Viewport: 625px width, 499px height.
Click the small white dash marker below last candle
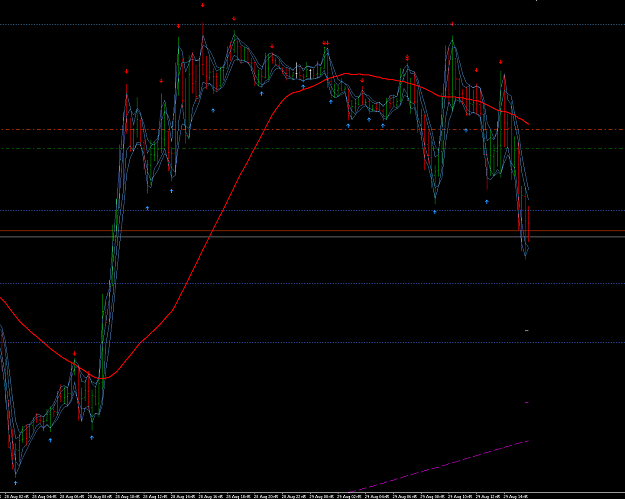(x=527, y=330)
